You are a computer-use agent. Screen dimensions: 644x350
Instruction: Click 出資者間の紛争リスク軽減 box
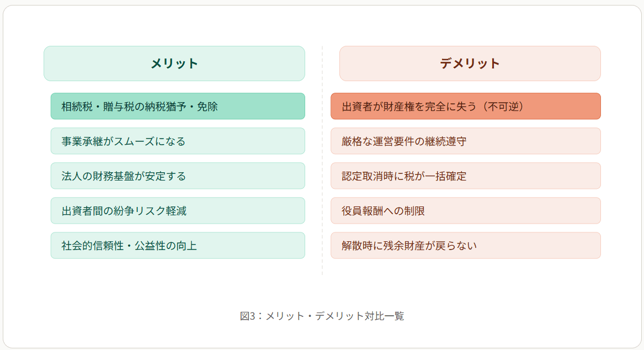177,211
